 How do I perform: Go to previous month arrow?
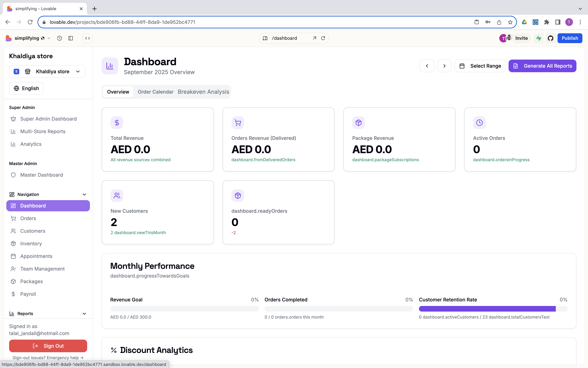tap(427, 66)
